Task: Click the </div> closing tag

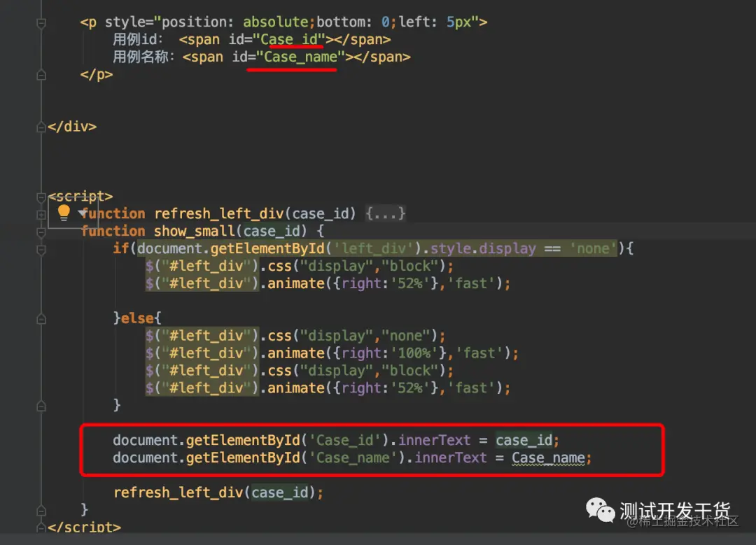Action: pyautogui.click(x=72, y=127)
